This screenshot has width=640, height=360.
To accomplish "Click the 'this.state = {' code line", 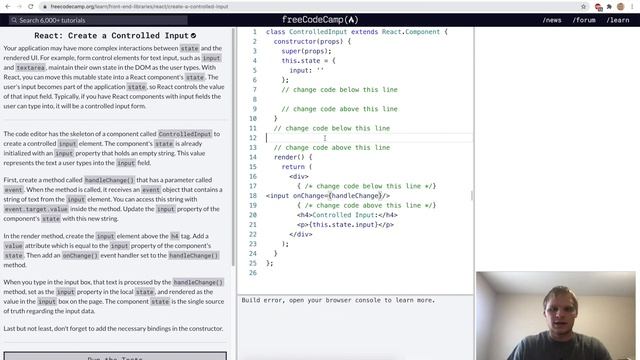I will point(308,61).
